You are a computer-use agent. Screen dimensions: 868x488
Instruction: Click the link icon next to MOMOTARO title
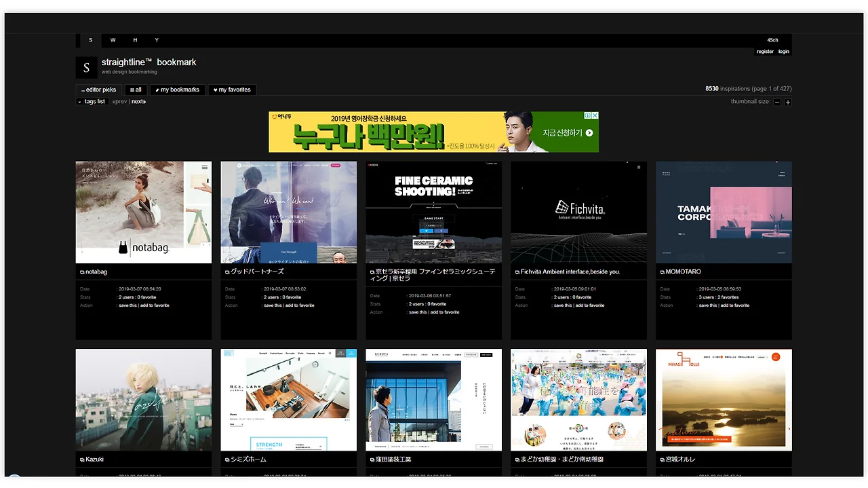(x=663, y=272)
